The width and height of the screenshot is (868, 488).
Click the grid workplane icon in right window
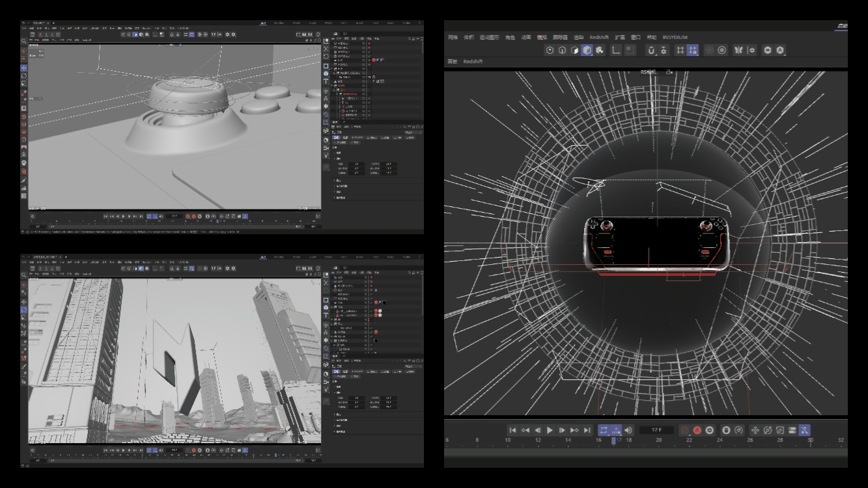(680, 50)
